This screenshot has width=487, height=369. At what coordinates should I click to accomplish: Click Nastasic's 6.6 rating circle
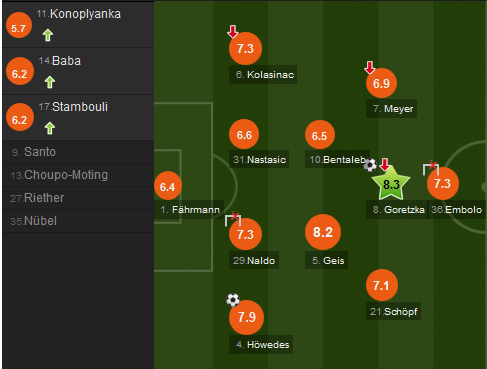pyautogui.click(x=244, y=134)
